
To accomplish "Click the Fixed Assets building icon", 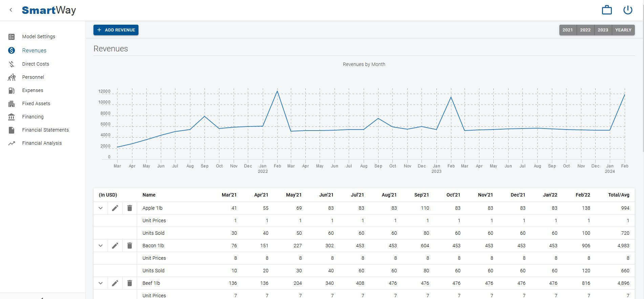I will point(12,103).
